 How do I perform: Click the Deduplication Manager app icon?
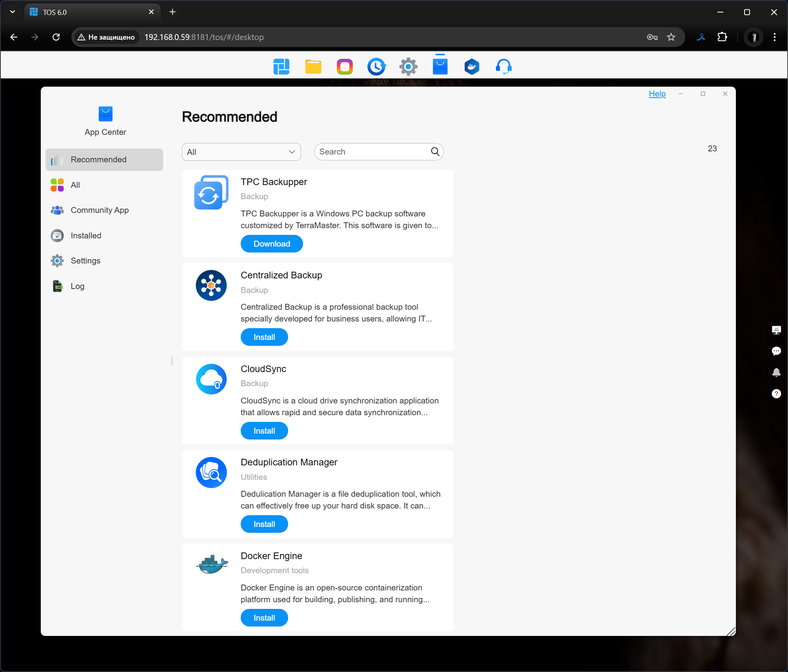(x=211, y=472)
